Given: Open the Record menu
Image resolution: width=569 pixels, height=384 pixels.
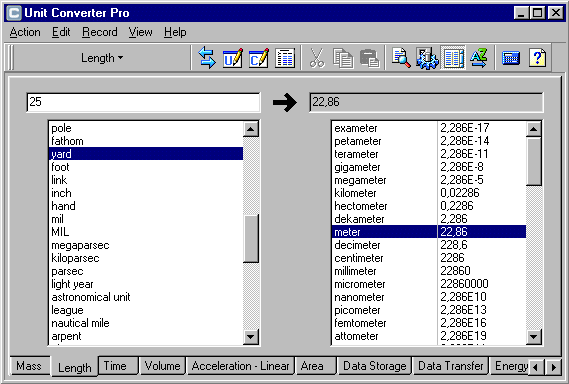Looking at the screenshot, I should coord(99,32).
